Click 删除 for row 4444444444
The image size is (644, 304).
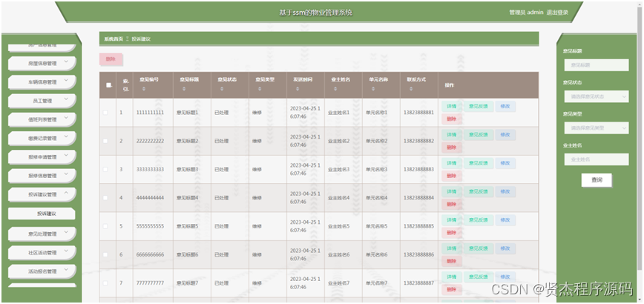click(x=452, y=205)
